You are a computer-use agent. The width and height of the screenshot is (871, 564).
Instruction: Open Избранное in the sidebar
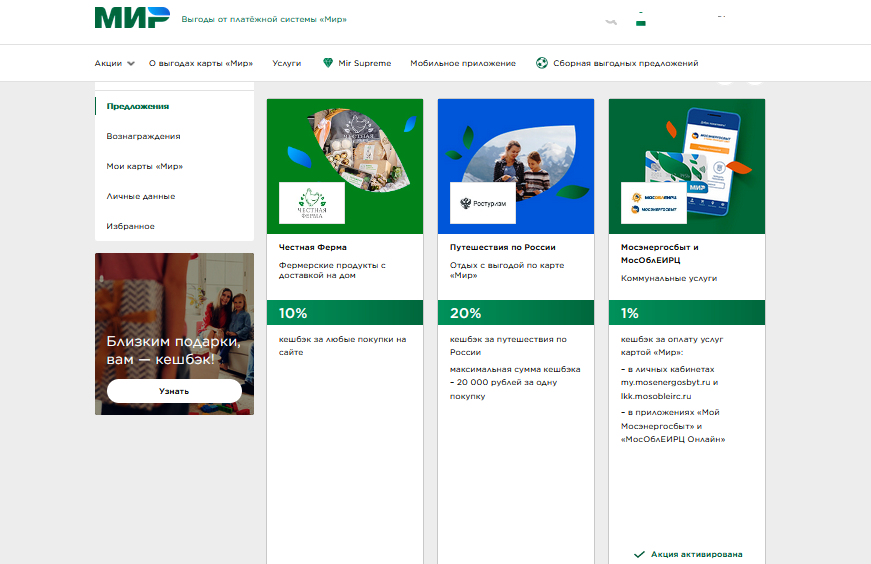(x=131, y=226)
